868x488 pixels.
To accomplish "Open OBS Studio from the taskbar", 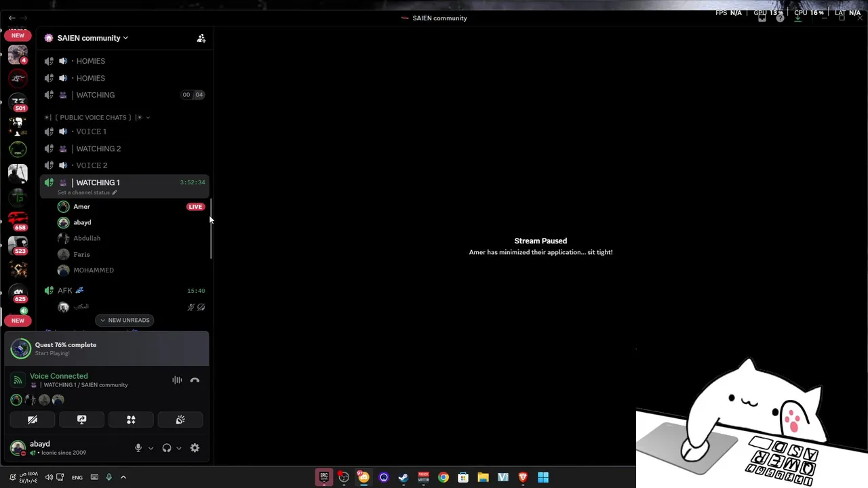I will pyautogui.click(x=344, y=477).
